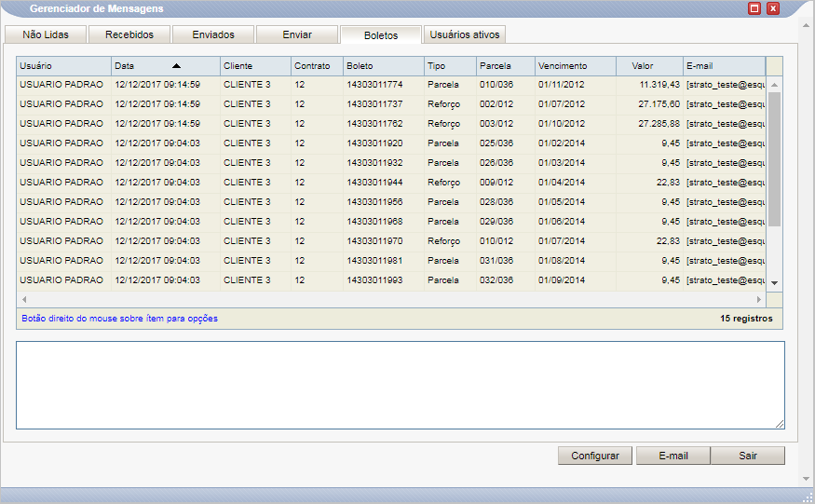Click value 11.319,43 in Valor column

point(659,85)
